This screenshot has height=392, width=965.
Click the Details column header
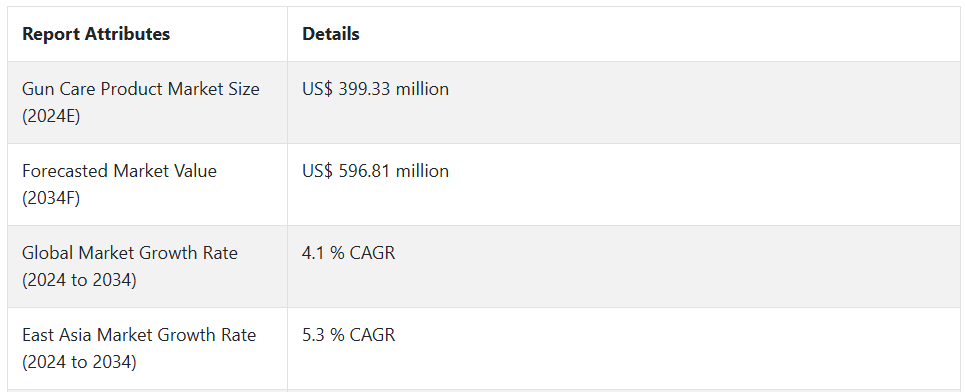(330, 34)
